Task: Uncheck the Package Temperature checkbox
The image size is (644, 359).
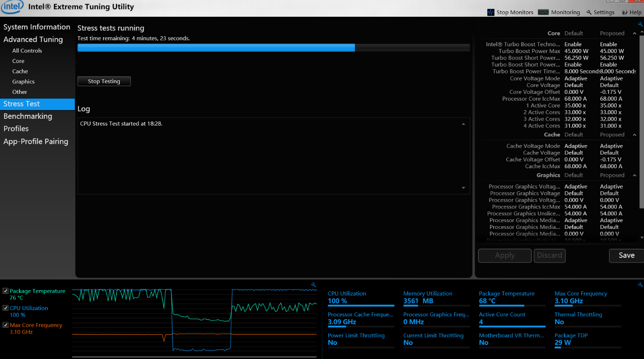Action: tap(6, 291)
